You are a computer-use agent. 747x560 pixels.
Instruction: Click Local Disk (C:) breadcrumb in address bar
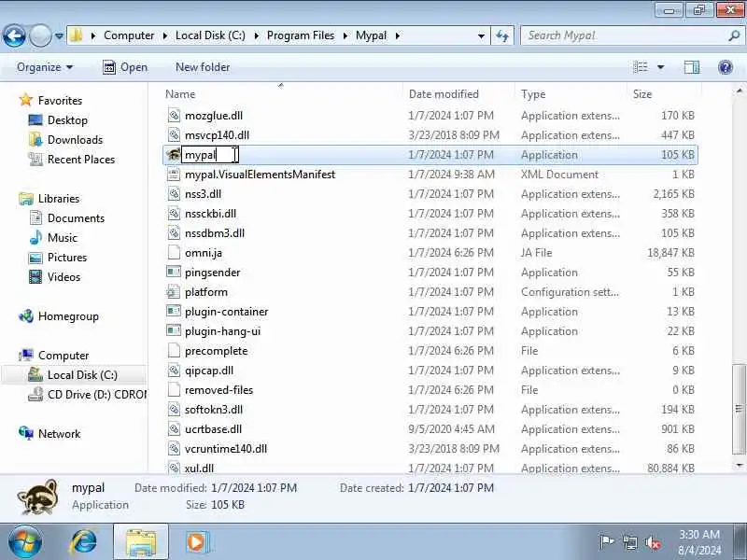click(210, 35)
